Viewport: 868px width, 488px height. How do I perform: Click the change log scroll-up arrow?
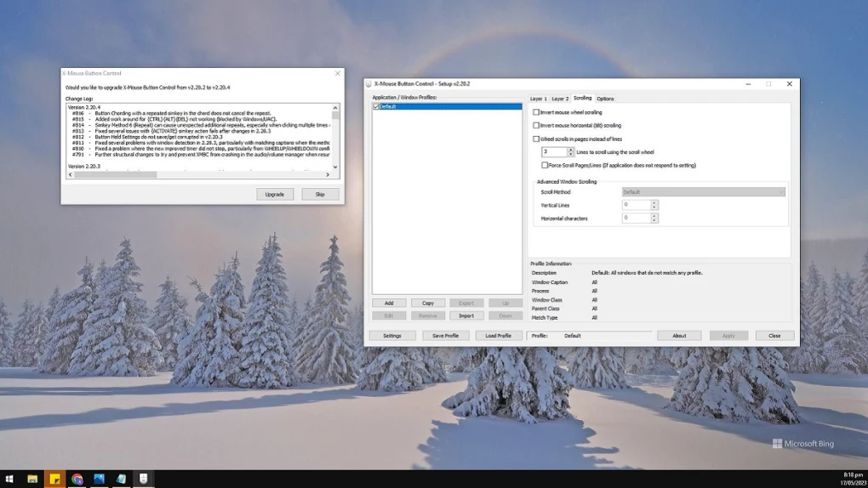[x=335, y=107]
